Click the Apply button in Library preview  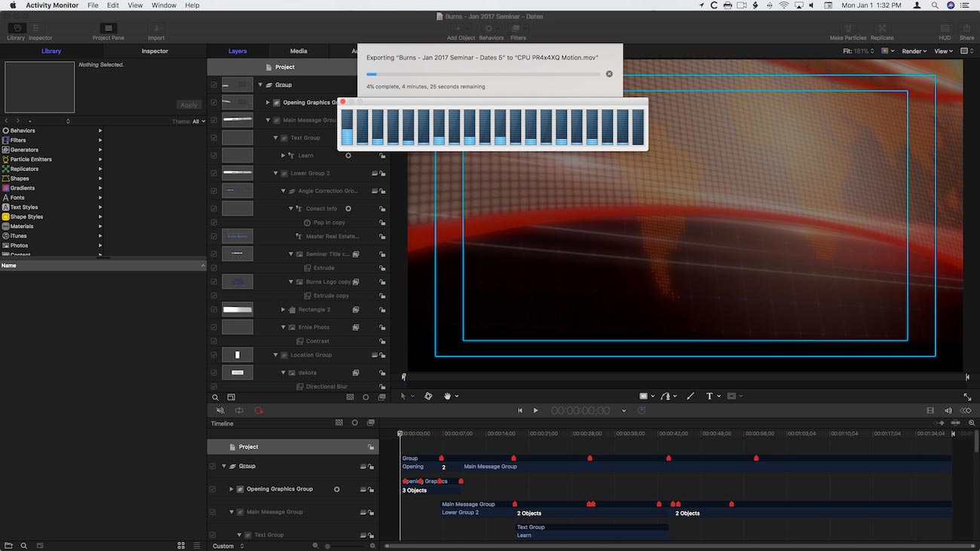click(189, 105)
